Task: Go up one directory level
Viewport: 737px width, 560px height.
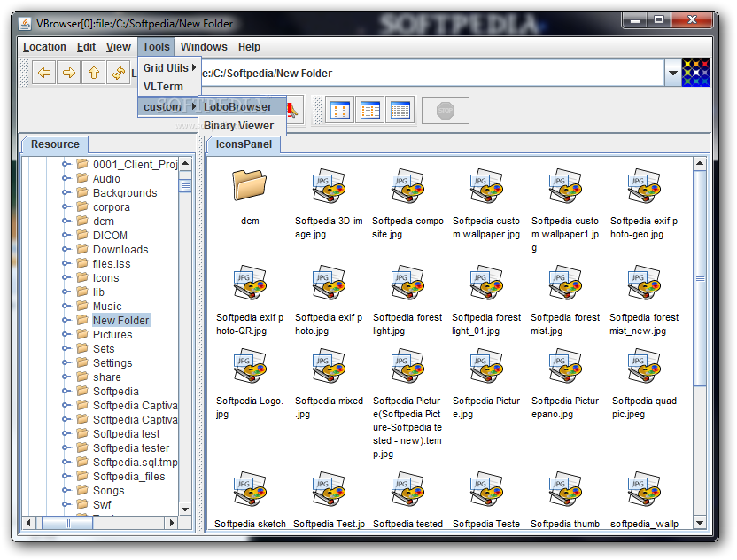Action: pyautogui.click(x=94, y=73)
